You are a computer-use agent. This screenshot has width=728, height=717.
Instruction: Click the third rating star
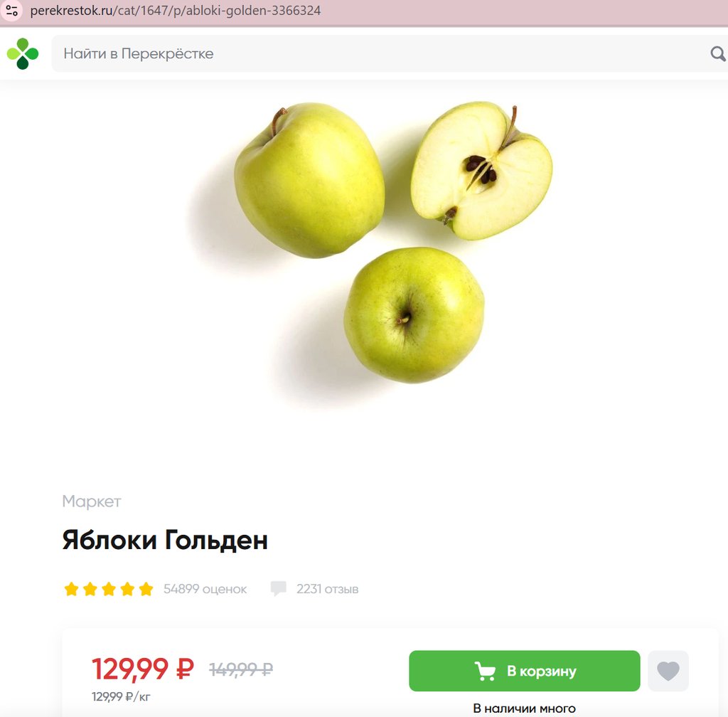(109, 589)
